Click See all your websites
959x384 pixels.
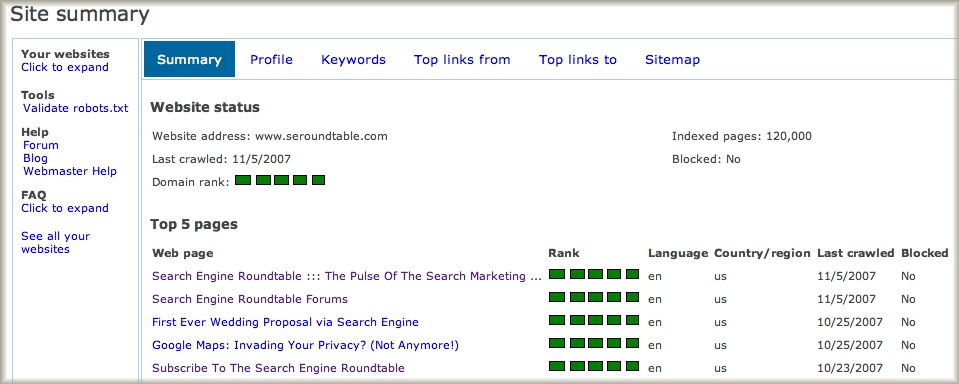coord(55,242)
